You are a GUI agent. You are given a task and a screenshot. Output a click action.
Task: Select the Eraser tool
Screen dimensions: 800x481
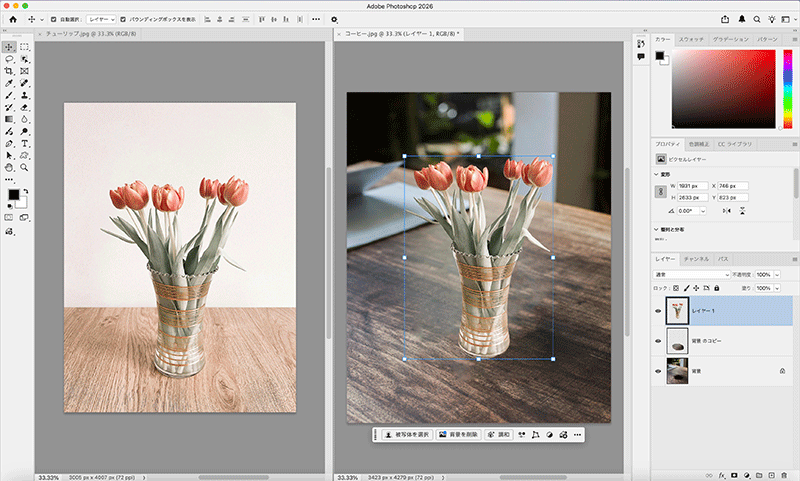click(x=24, y=106)
